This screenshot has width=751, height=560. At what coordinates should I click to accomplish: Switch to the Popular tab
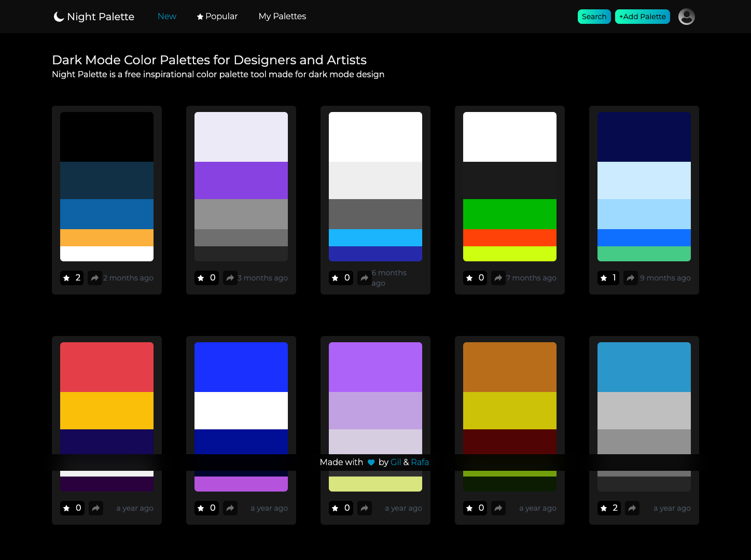(x=217, y=16)
